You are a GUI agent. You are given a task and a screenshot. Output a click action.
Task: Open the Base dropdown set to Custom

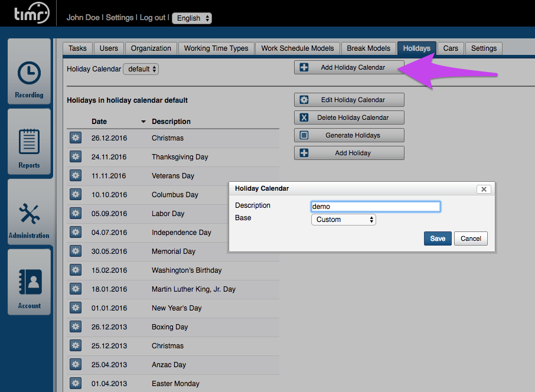[x=343, y=220]
